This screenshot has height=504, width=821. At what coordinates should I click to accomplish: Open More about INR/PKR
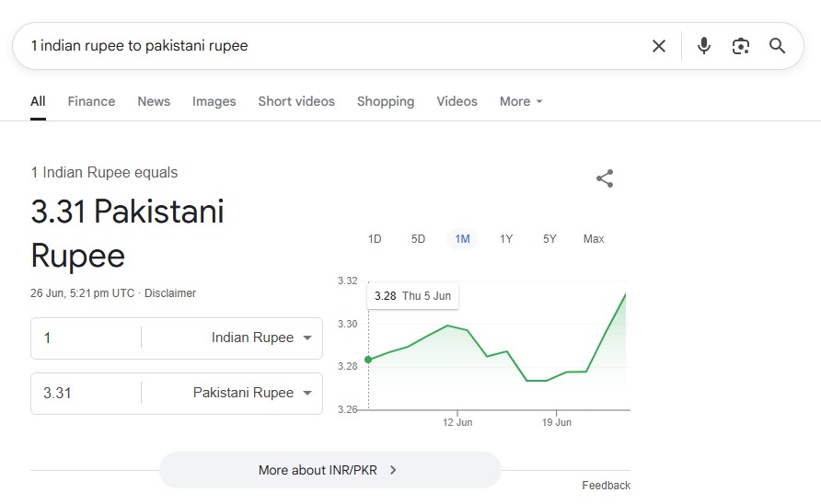click(x=330, y=470)
